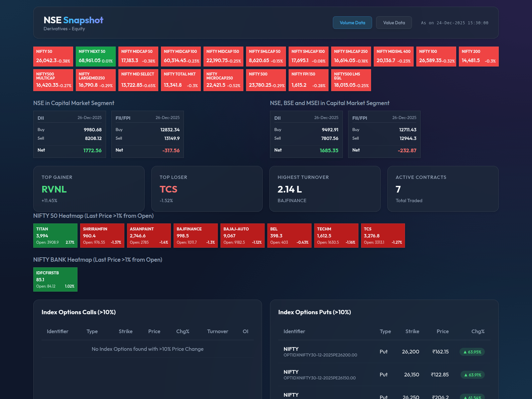The image size is (532, 399).
Task: Click the Chg% header in Puts table
Action: tap(478, 331)
